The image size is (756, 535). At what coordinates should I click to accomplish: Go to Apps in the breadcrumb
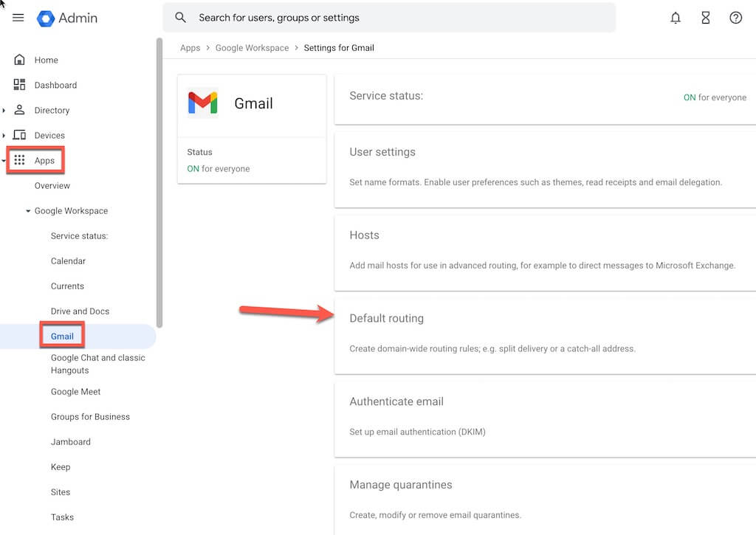click(x=190, y=48)
